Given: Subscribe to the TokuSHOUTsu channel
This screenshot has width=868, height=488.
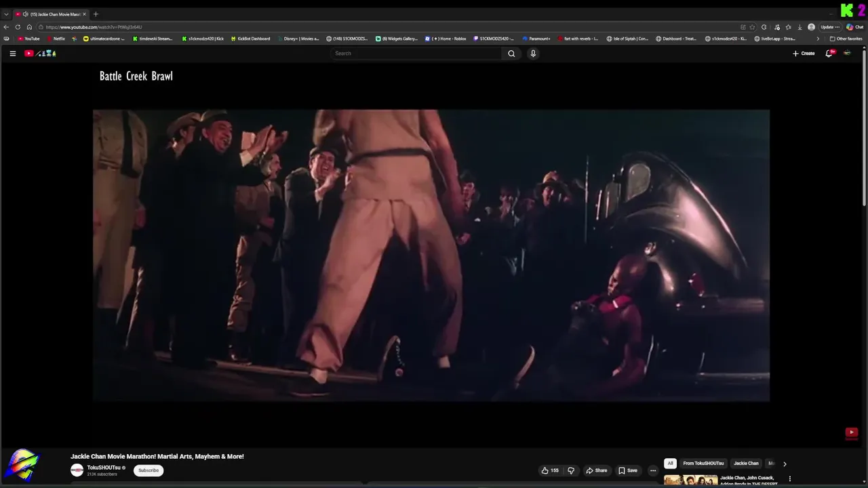Looking at the screenshot, I should pyautogui.click(x=149, y=470).
